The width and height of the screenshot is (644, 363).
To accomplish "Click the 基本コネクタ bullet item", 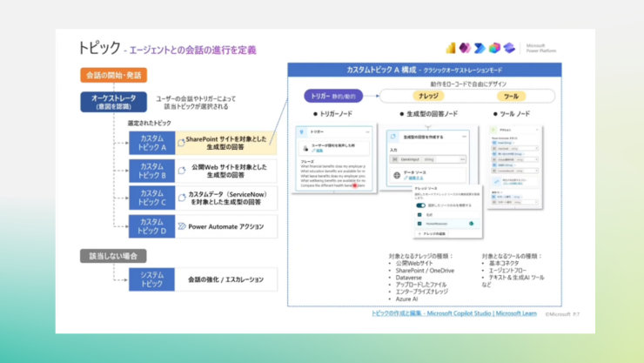I will tap(504, 263).
